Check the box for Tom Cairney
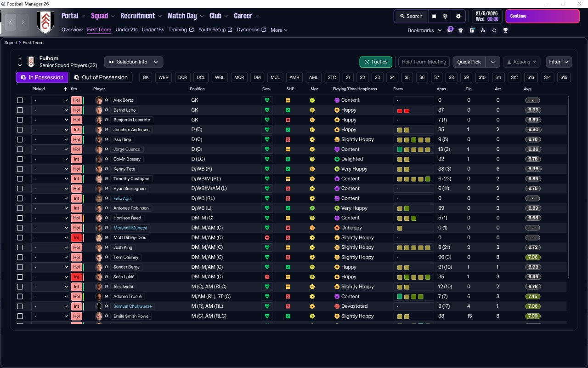Screen dimensions: 588x368 (20, 257)
